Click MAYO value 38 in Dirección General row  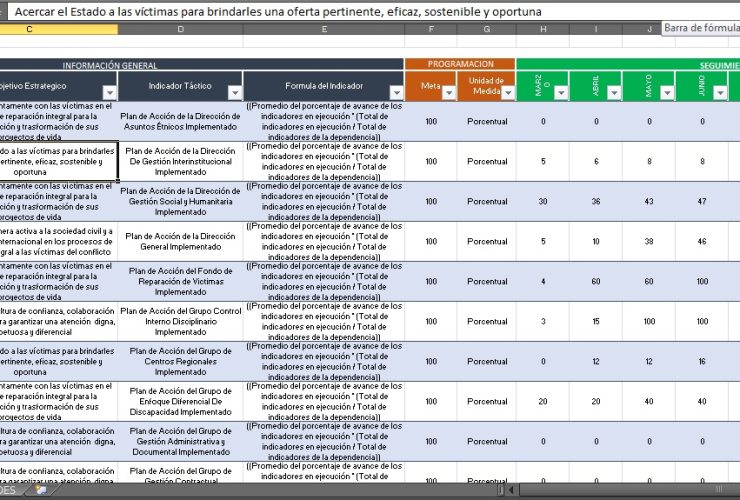click(x=649, y=241)
